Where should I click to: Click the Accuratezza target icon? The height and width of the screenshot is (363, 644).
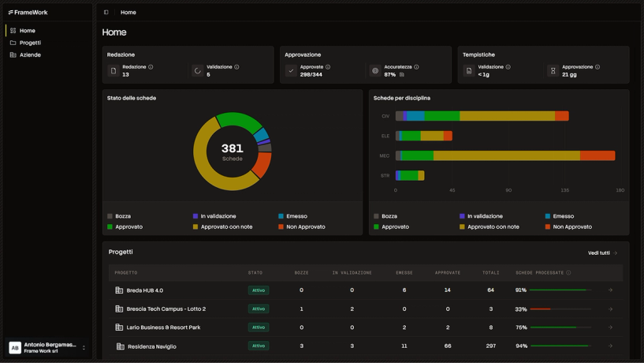(x=375, y=71)
